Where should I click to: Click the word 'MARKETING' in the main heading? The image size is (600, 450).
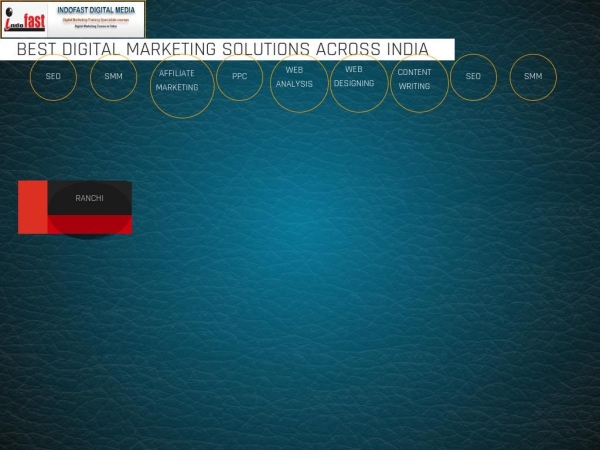168,49
